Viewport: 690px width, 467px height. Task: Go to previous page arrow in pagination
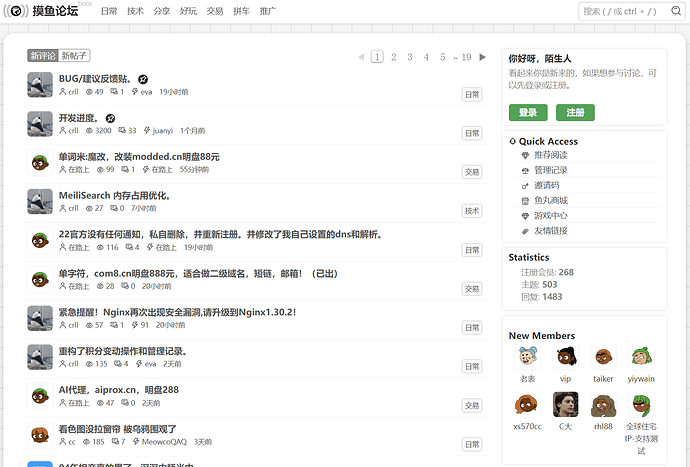click(x=361, y=57)
